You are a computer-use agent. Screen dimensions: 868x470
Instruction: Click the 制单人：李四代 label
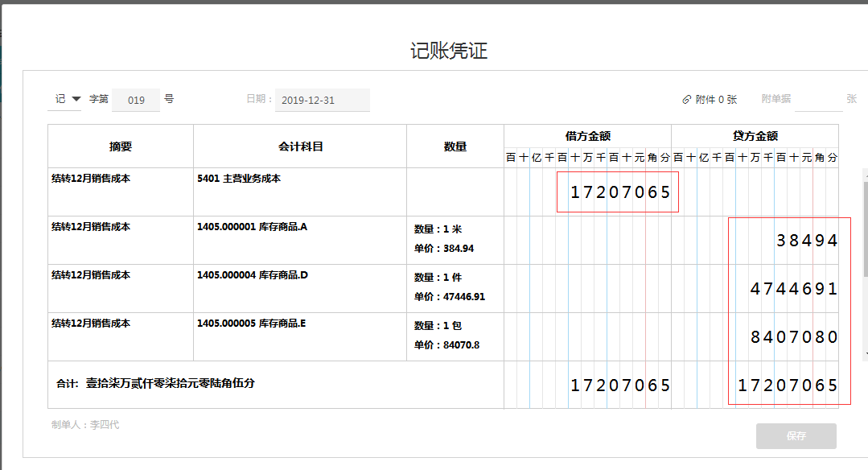[x=85, y=425]
